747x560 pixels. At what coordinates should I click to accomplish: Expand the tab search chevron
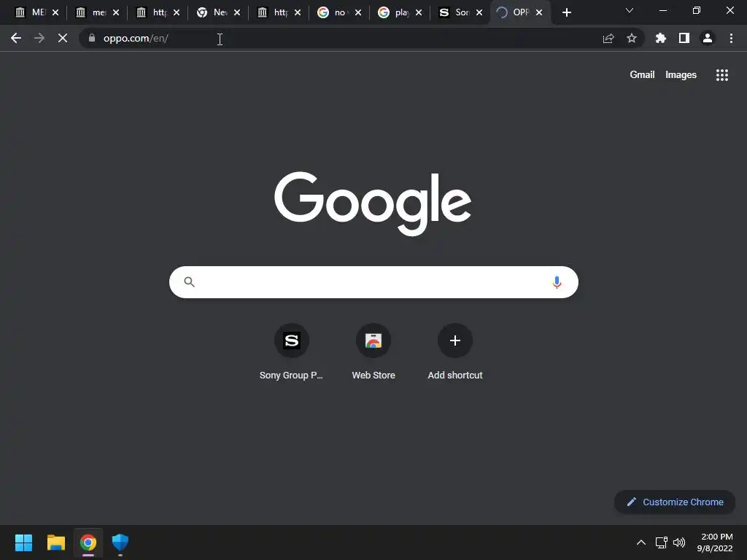click(630, 10)
